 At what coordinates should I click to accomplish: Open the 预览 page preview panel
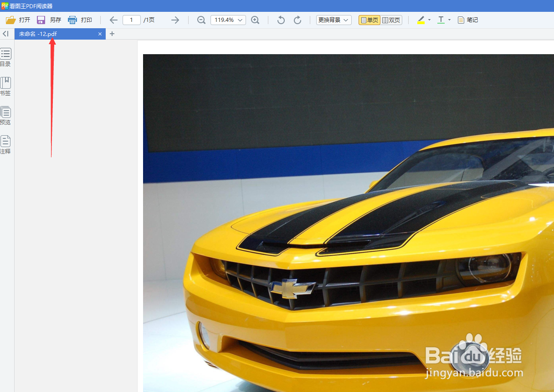(5, 116)
